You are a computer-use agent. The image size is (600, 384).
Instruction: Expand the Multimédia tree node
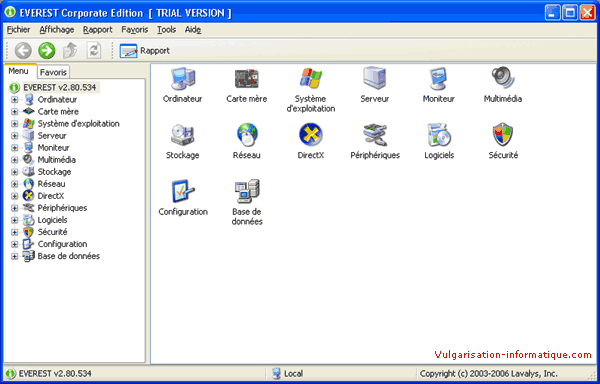15,160
